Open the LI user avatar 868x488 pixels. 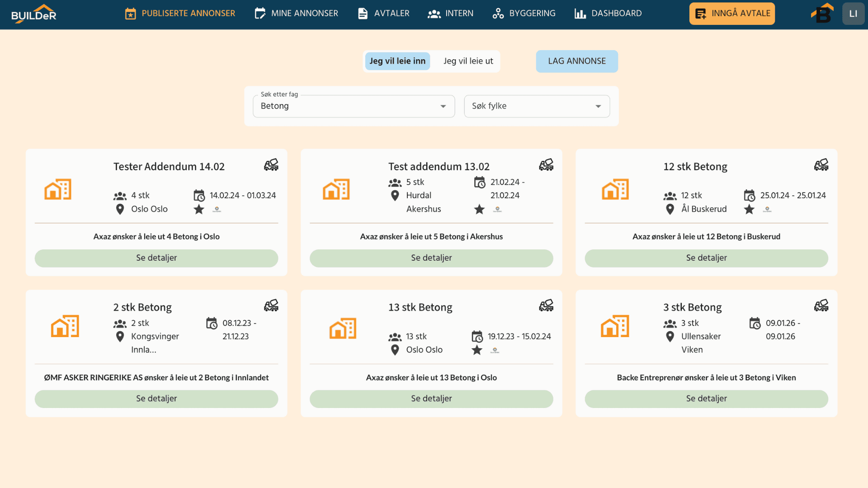pos(853,13)
